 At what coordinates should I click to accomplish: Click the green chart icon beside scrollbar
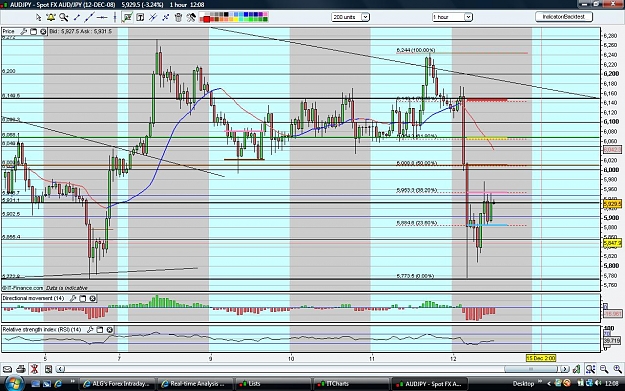[577, 369]
